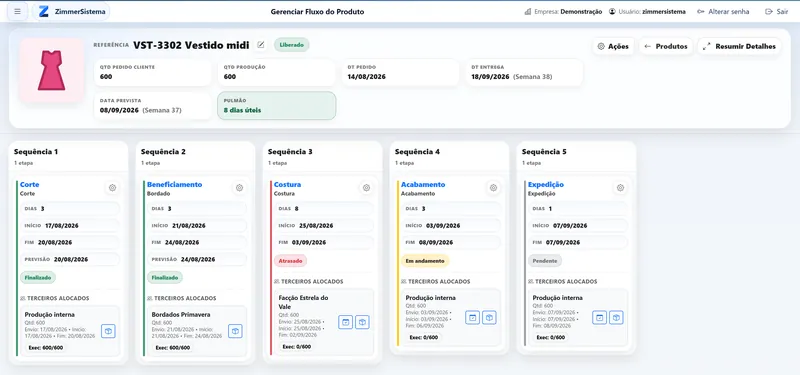Open the Ações menu button
The image size is (800, 375).
click(x=613, y=46)
